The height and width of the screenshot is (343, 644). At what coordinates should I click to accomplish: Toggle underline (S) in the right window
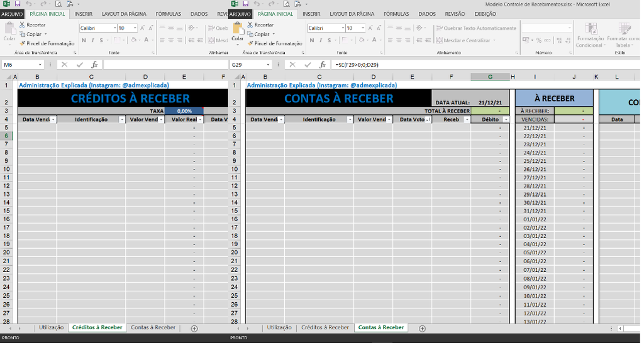pyautogui.click(x=330, y=40)
